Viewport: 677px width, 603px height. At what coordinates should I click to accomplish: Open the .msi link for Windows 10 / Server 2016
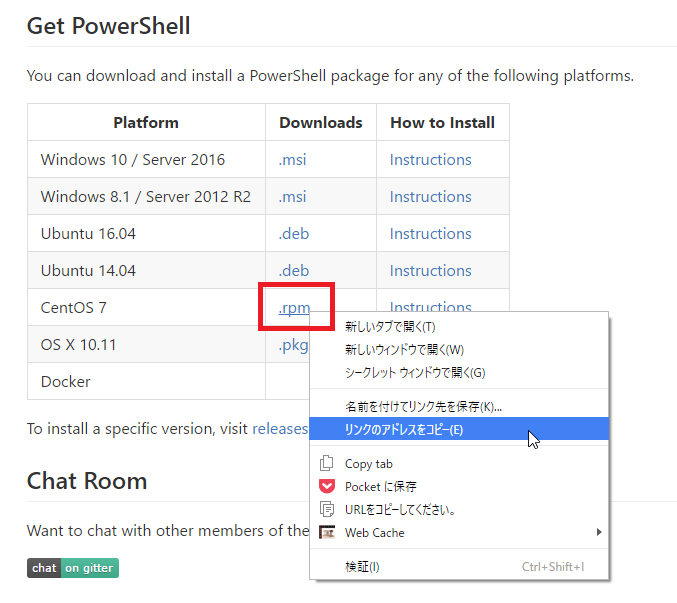[x=292, y=160]
